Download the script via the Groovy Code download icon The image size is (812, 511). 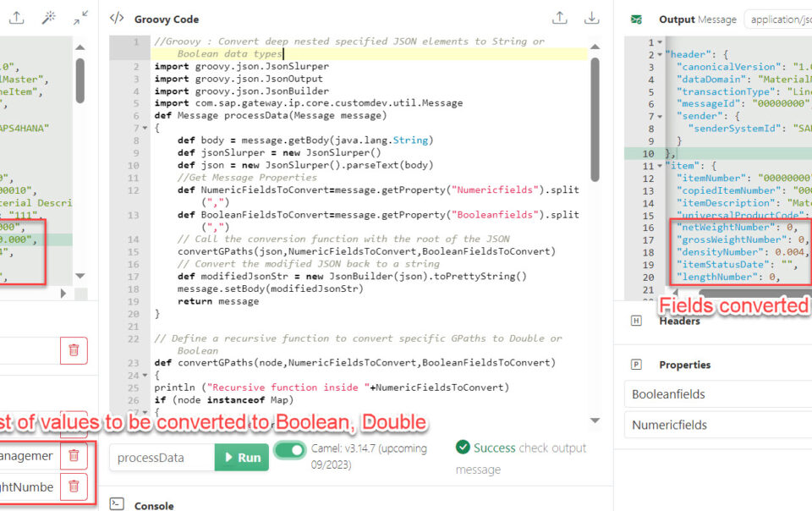[x=591, y=18]
